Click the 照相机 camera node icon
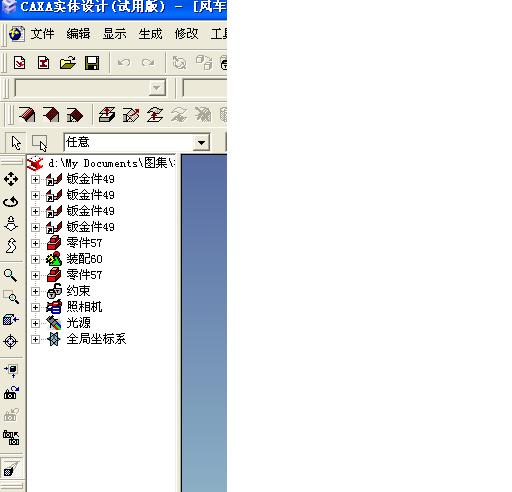This screenshot has height=492, width=512. coord(54,307)
